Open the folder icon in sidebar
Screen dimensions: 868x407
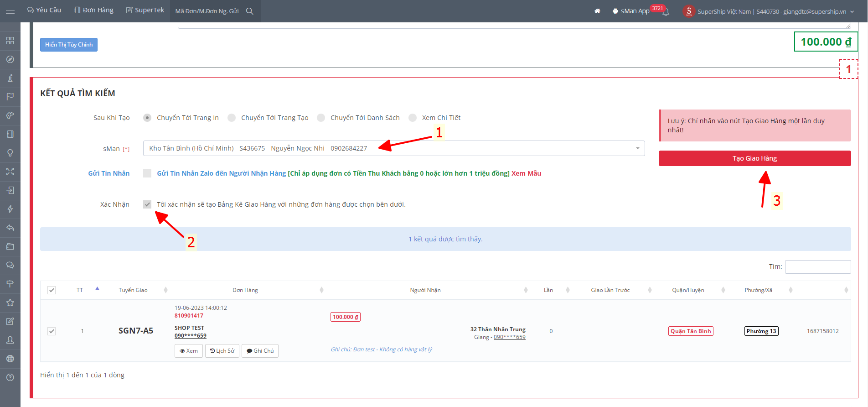pos(10,246)
